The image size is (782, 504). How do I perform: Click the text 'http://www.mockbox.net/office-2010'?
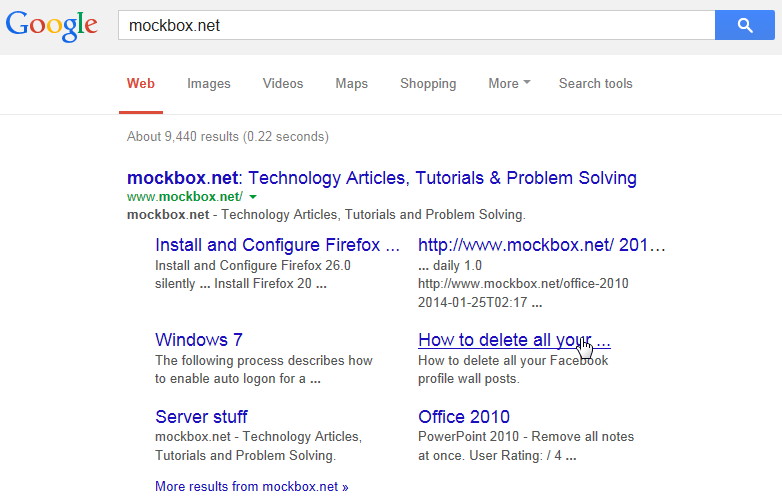click(x=523, y=284)
